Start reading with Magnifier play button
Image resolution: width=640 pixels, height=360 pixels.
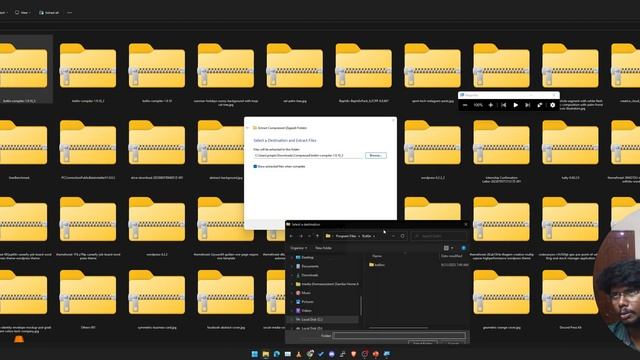coord(516,105)
